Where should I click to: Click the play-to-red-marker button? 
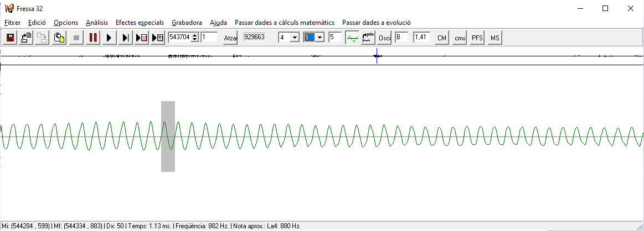[x=126, y=38]
